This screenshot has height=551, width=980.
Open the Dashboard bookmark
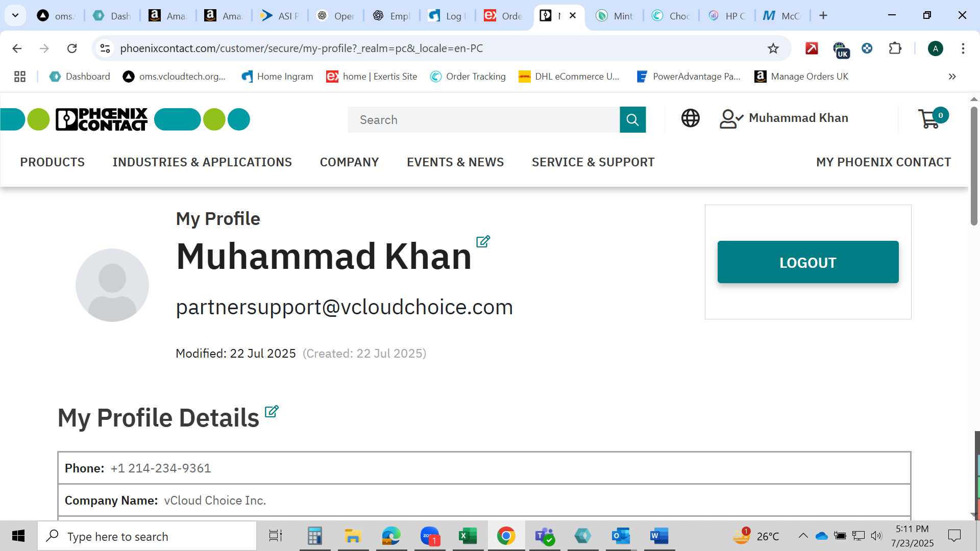(80, 77)
